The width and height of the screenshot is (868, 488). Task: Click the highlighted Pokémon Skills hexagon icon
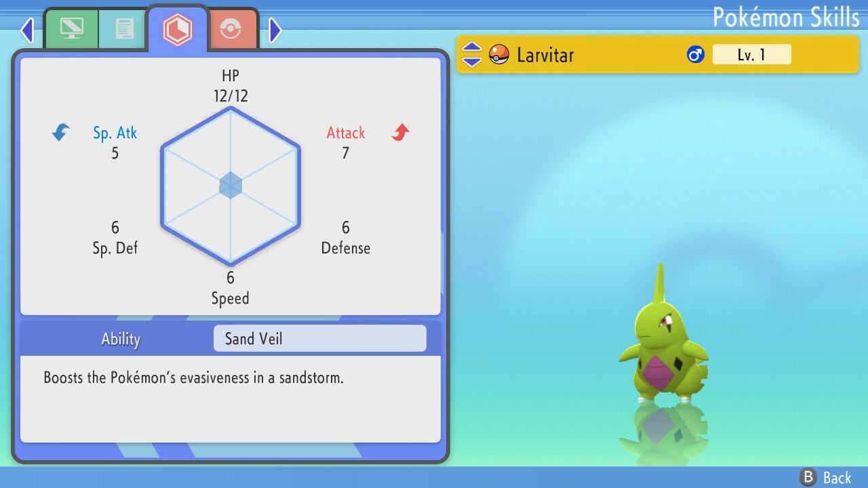tap(178, 28)
